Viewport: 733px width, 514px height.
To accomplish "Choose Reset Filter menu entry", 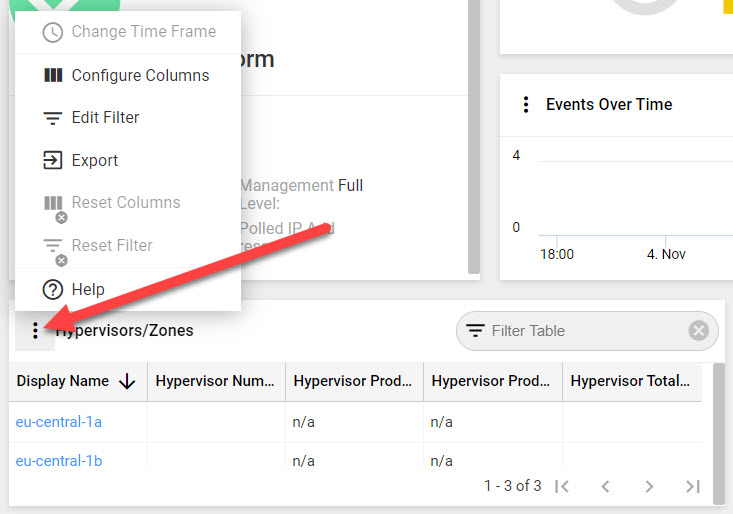I will pyautogui.click(x=128, y=246).
